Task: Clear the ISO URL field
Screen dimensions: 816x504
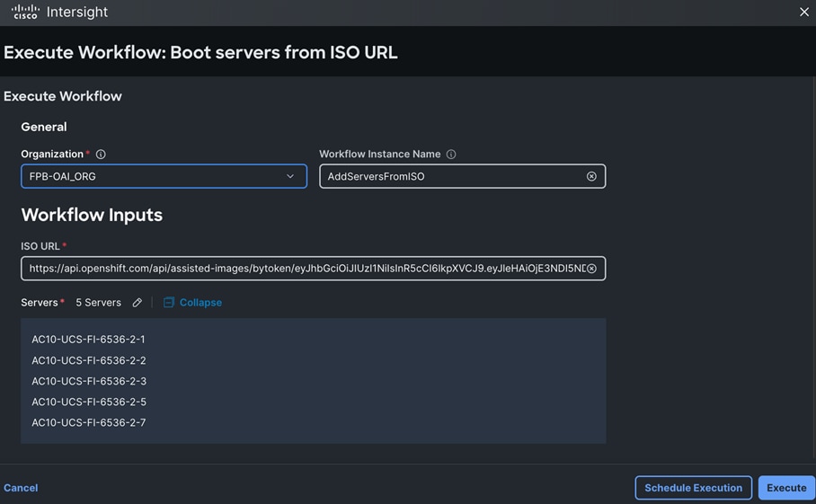Action: point(591,269)
